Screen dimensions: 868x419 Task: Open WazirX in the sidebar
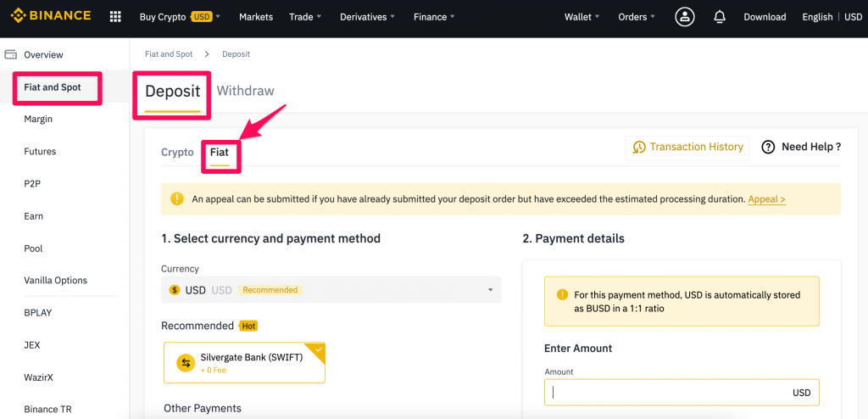tap(38, 377)
